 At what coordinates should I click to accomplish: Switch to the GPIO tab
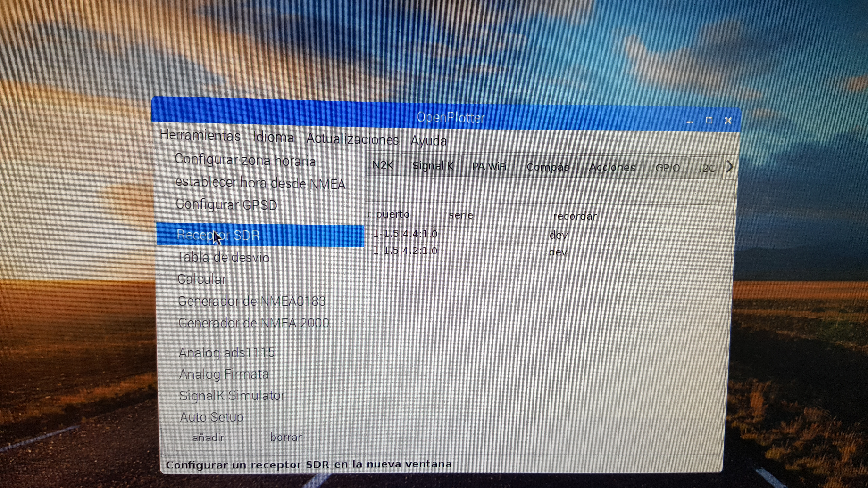(x=667, y=168)
